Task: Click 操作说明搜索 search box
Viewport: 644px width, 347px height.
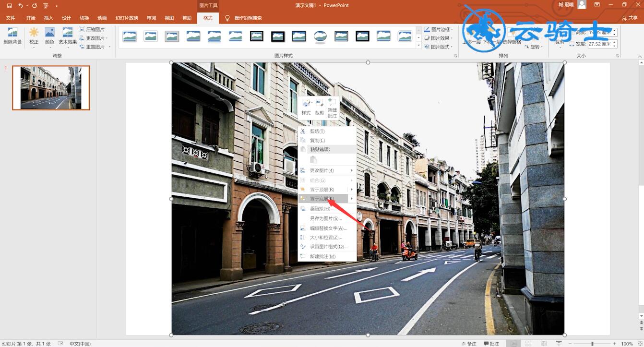Action: tap(244, 18)
